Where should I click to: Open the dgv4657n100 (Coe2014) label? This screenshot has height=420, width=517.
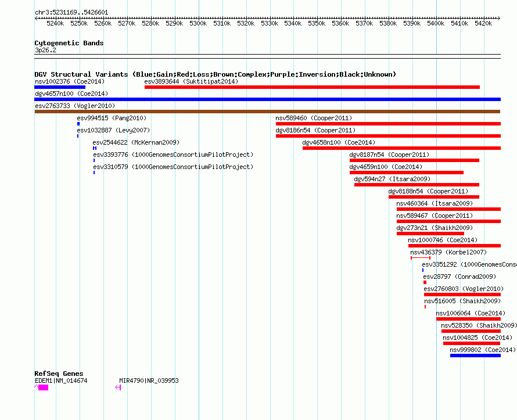pyautogui.click(x=71, y=94)
